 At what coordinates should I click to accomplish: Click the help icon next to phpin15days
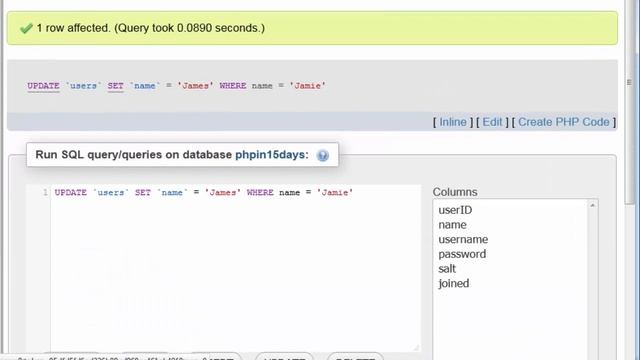322,156
